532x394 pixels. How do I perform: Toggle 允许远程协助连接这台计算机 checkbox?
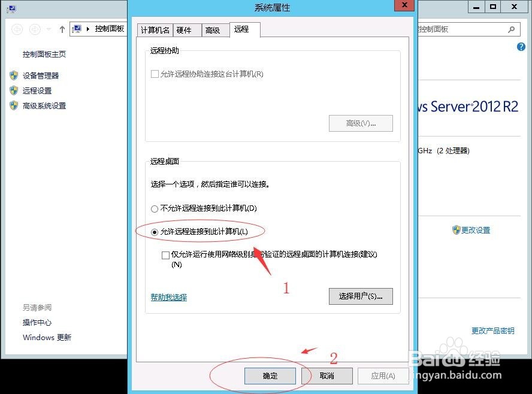click(x=155, y=74)
